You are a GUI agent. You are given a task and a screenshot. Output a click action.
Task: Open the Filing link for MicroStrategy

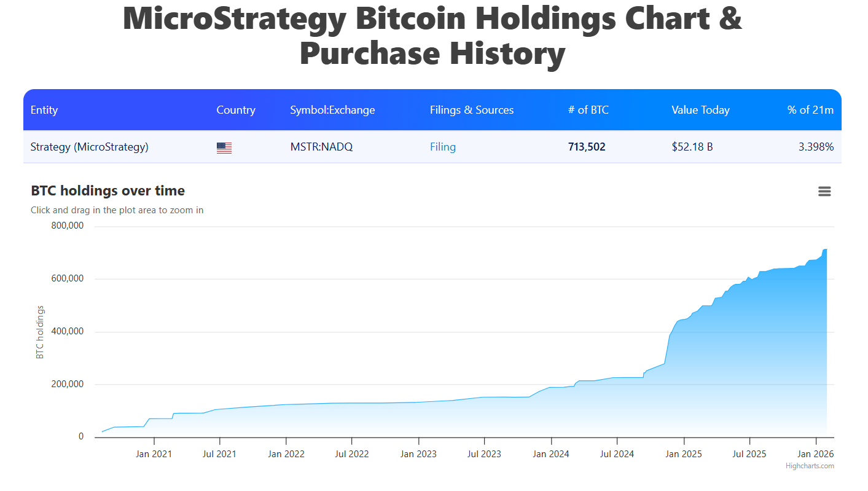click(443, 147)
